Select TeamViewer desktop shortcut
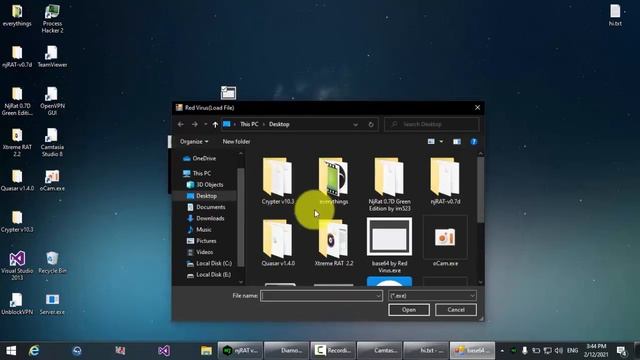This screenshot has height=360, width=640. [x=52, y=56]
